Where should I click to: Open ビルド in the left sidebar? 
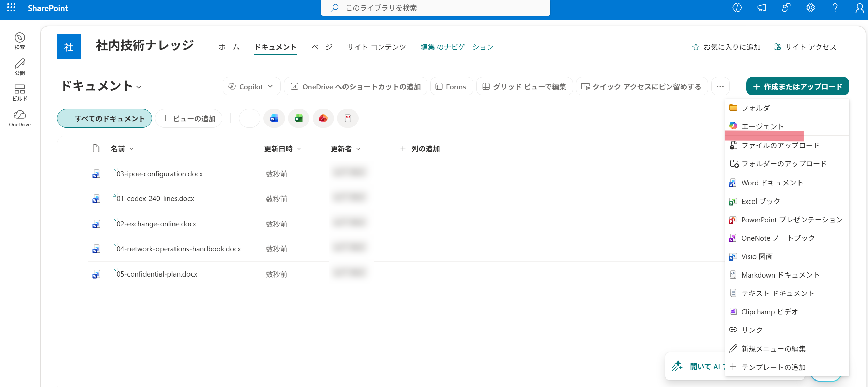pyautogui.click(x=20, y=93)
